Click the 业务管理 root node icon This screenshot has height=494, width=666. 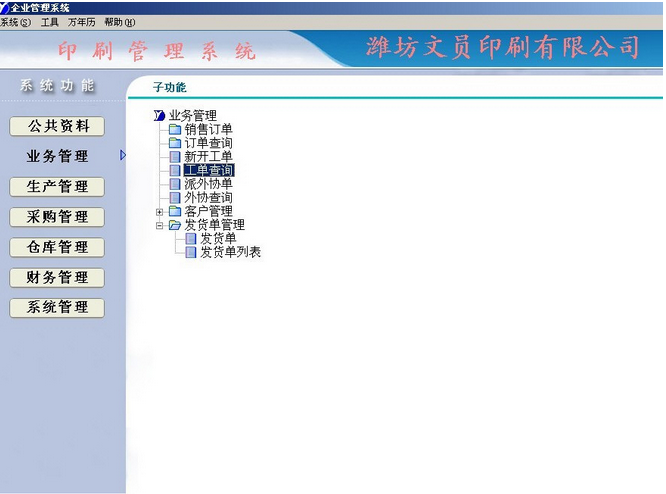tap(159, 115)
